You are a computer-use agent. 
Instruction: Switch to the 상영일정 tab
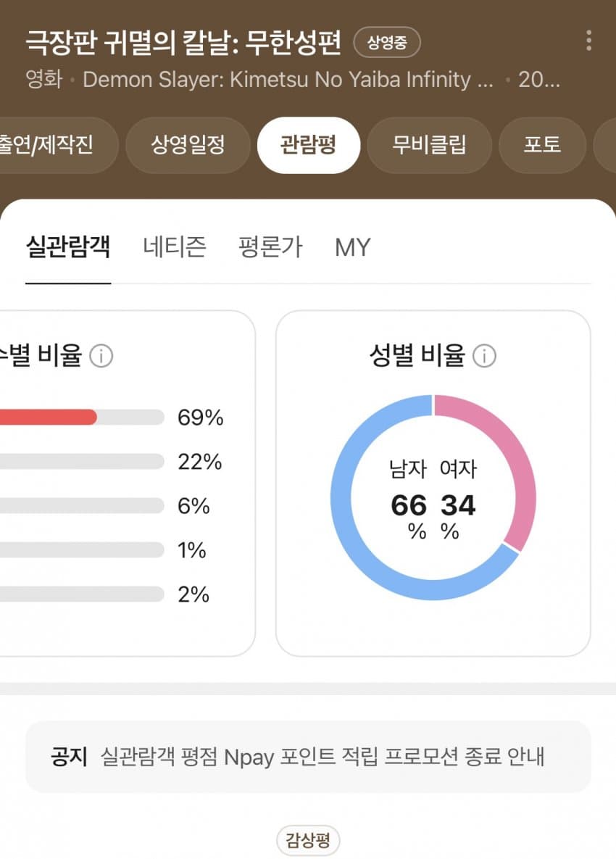(188, 145)
